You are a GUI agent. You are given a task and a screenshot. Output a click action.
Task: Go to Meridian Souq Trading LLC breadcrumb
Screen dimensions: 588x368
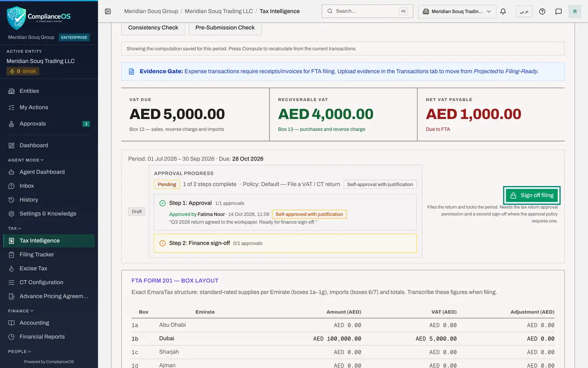point(219,11)
